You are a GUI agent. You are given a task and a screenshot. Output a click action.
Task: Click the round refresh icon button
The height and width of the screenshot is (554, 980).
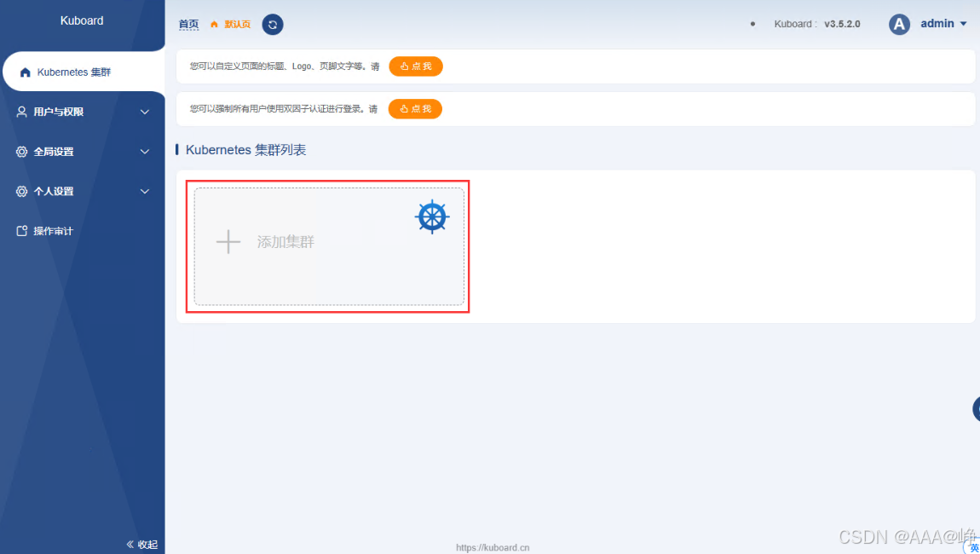[x=273, y=25]
